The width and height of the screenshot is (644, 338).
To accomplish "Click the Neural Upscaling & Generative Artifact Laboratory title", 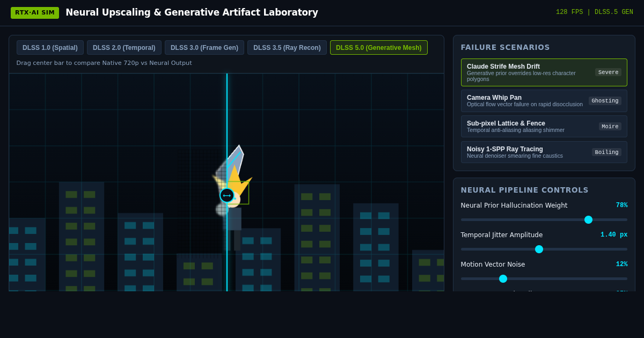I will (192, 12).
